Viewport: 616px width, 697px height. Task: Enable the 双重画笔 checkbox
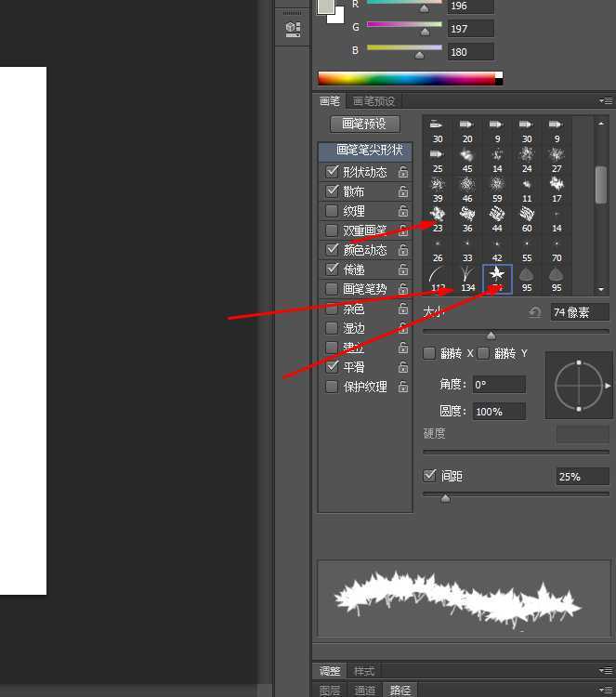[332, 230]
